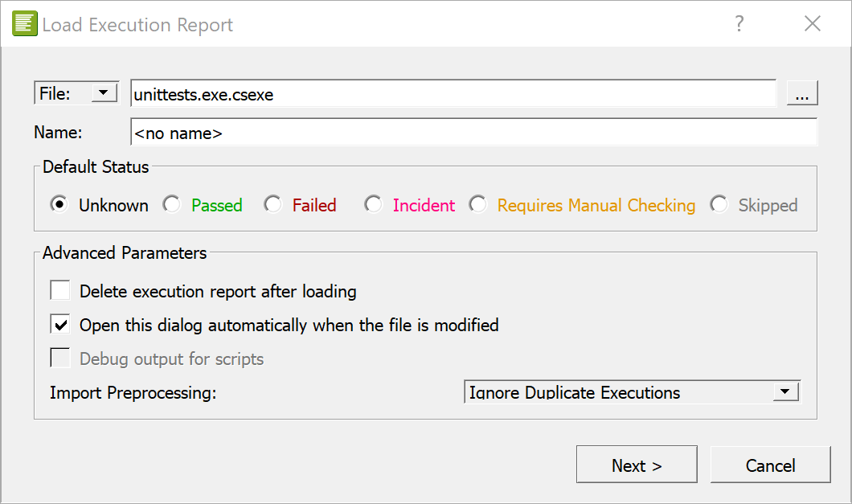Screen dimensions: 852x504
Task: Toggle debug output for scripts
Action: [60, 358]
